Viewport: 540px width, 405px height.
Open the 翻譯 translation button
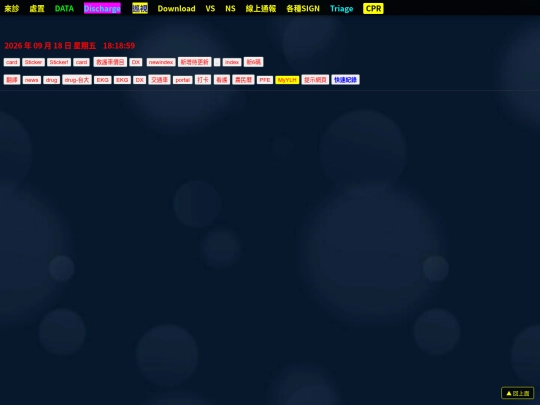(12, 80)
